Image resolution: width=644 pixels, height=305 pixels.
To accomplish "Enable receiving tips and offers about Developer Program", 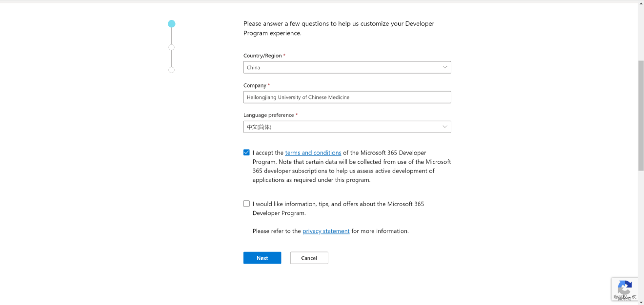I will pos(246,203).
